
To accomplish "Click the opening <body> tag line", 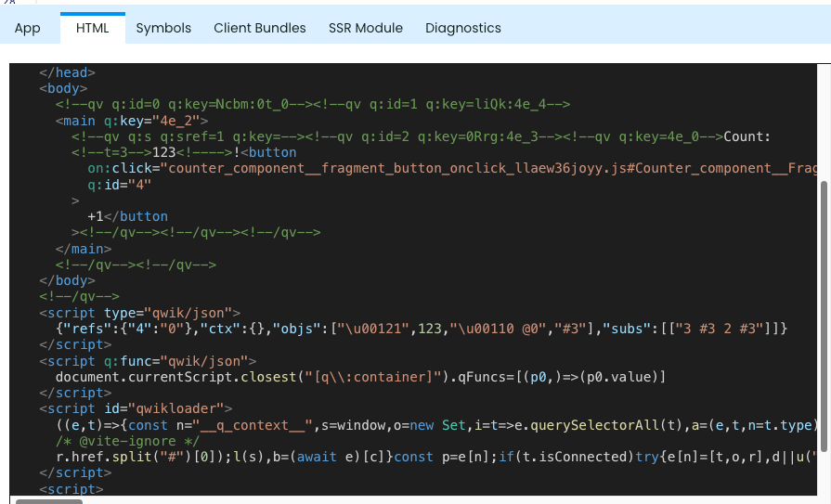I will click(62, 88).
